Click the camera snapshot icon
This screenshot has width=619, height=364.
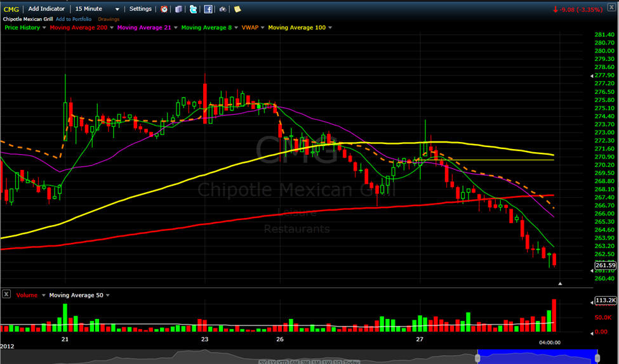click(223, 9)
